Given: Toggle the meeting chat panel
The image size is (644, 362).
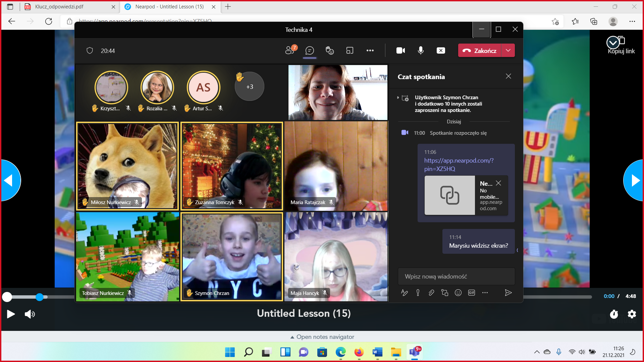Looking at the screenshot, I should 310,51.
